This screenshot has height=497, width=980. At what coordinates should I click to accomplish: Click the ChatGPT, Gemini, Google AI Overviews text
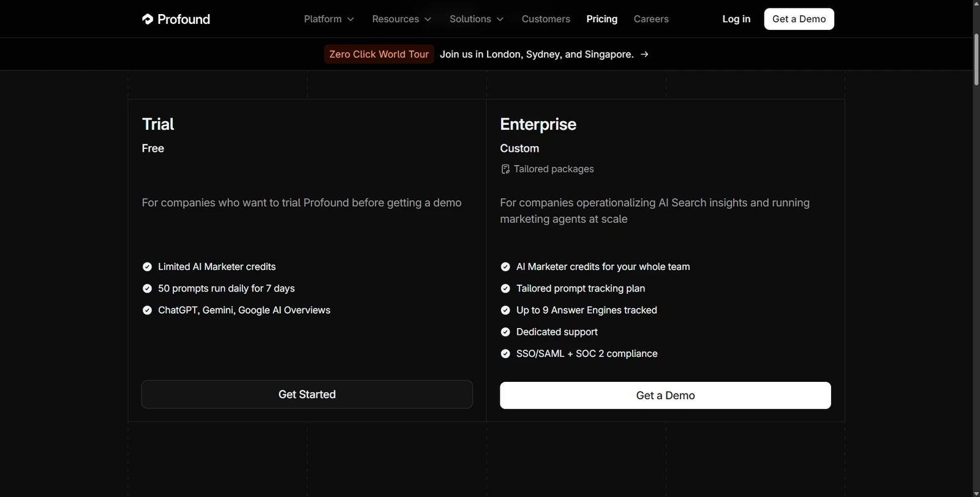pyautogui.click(x=244, y=310)
